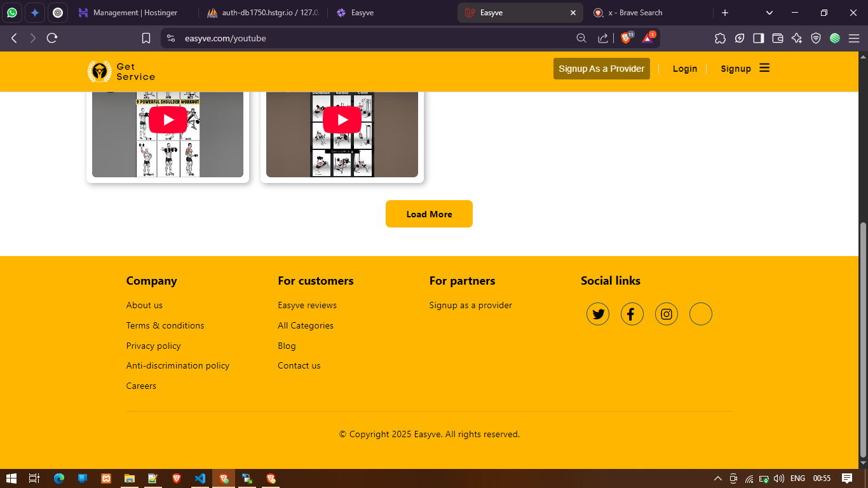This screenshot has height=488, width=868.
Task: Click the Get Service logo
Action: (x=121, y=71)
